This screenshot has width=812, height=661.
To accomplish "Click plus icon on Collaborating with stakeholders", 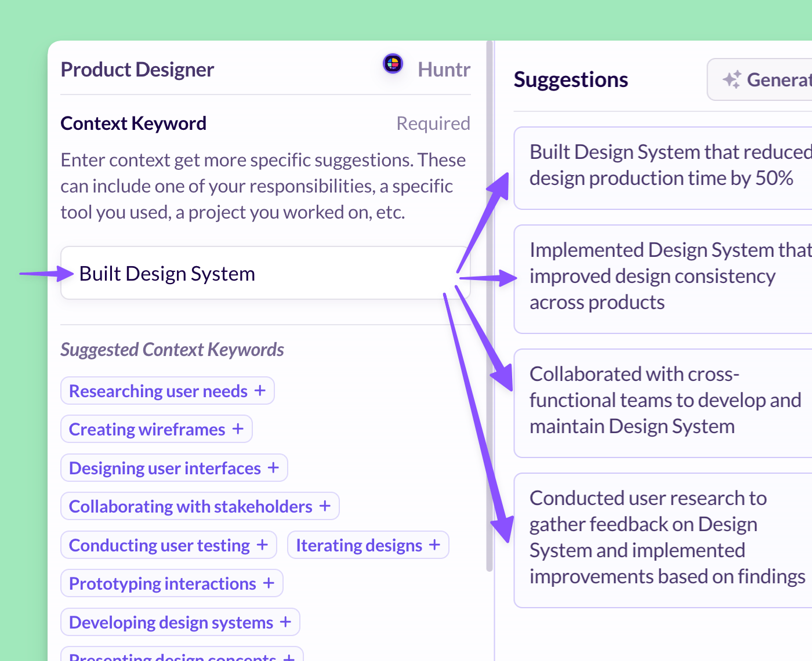I will [325, 506].
